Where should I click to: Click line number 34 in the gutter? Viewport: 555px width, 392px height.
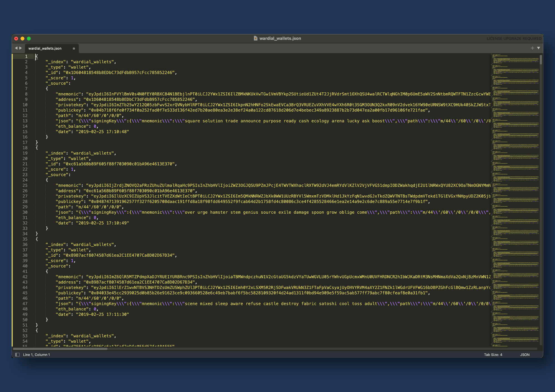[x=25, y=234]
